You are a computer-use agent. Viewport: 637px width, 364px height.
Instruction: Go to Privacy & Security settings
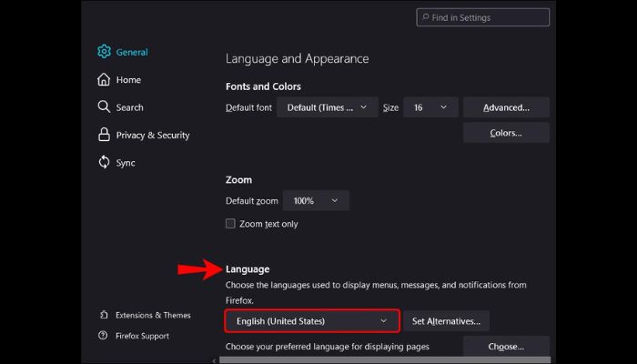[x=152, y=136]
